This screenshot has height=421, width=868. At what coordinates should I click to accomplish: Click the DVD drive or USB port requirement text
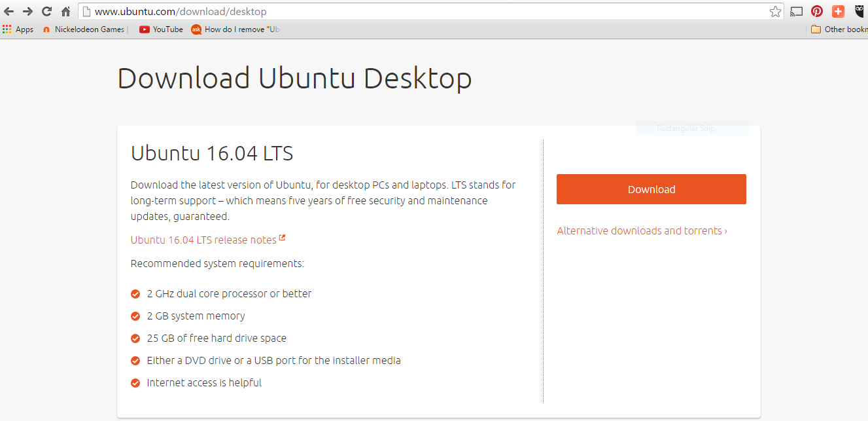(x=273, y=361)
